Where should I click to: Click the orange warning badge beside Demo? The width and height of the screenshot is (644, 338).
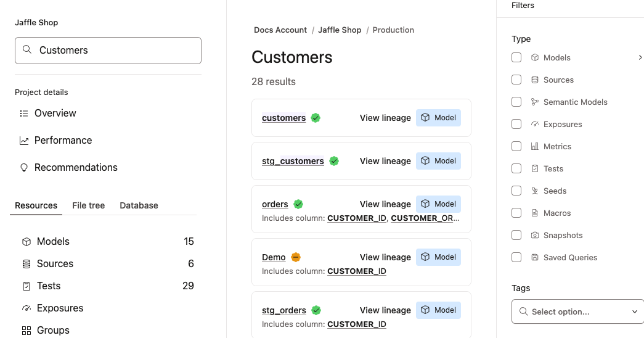(x=296, y=257)
